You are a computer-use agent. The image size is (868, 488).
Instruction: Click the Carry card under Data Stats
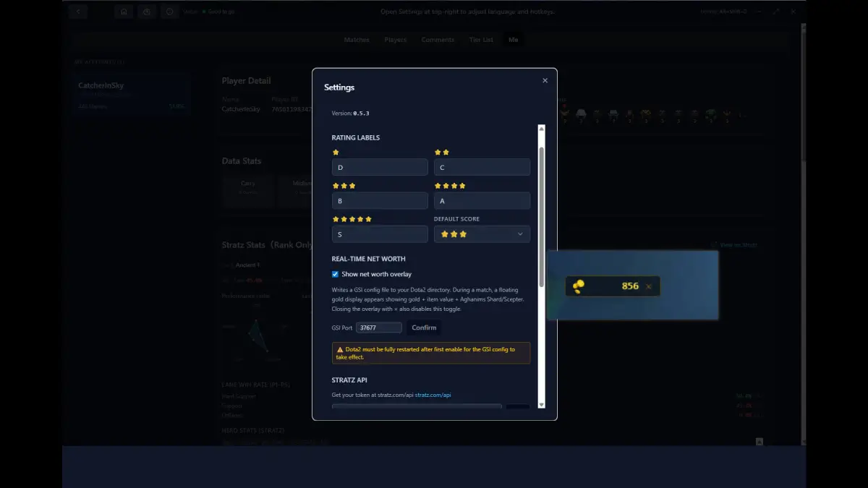[248, 192]
